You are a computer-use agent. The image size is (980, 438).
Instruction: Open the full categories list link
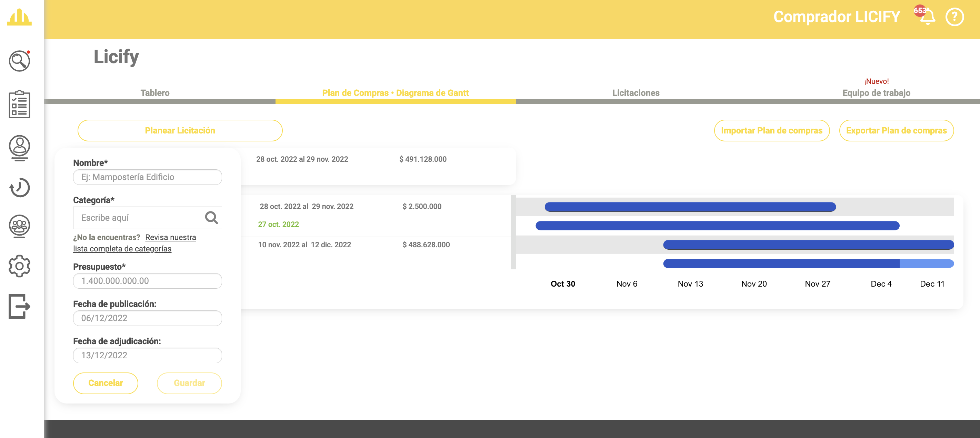click(122, 249)
